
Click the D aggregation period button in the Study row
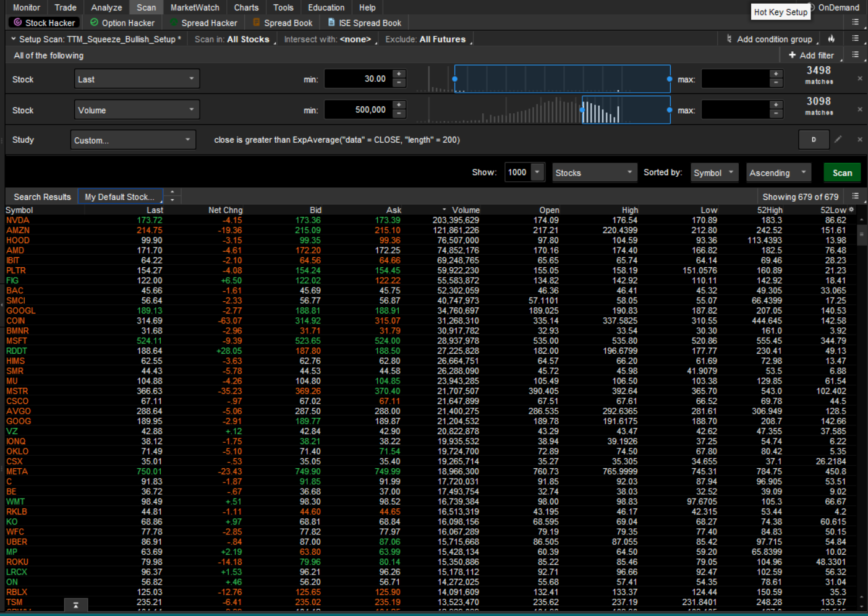[x=814, y=140]
